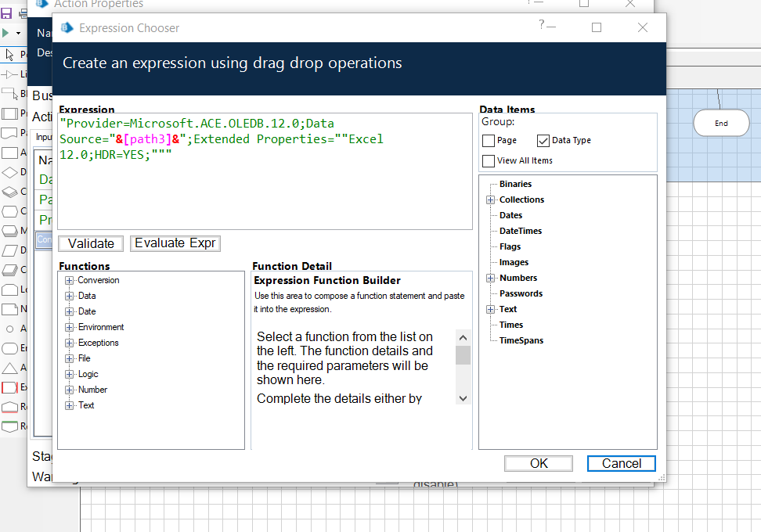
Task: Uncheck the Data Type checkbox
Action: coord(543,141)
